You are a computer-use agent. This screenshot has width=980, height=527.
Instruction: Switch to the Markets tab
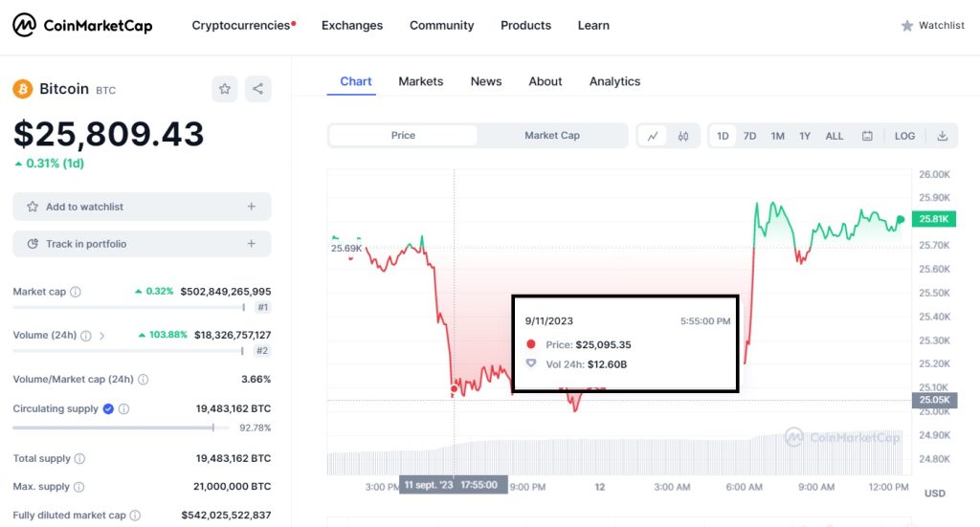(x=421, y=81)
